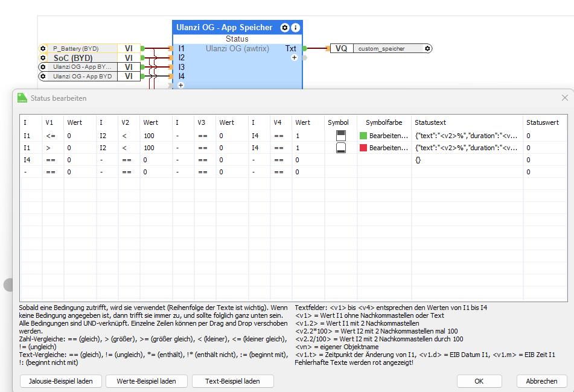Click the Txt output port label

(291, 48)
